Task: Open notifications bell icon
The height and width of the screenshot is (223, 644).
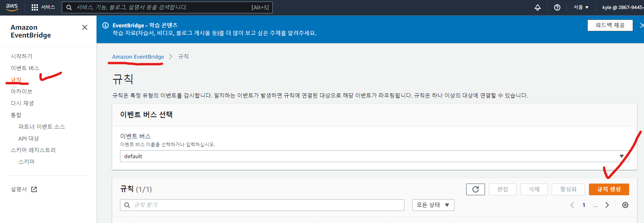Action: point(538,7)
